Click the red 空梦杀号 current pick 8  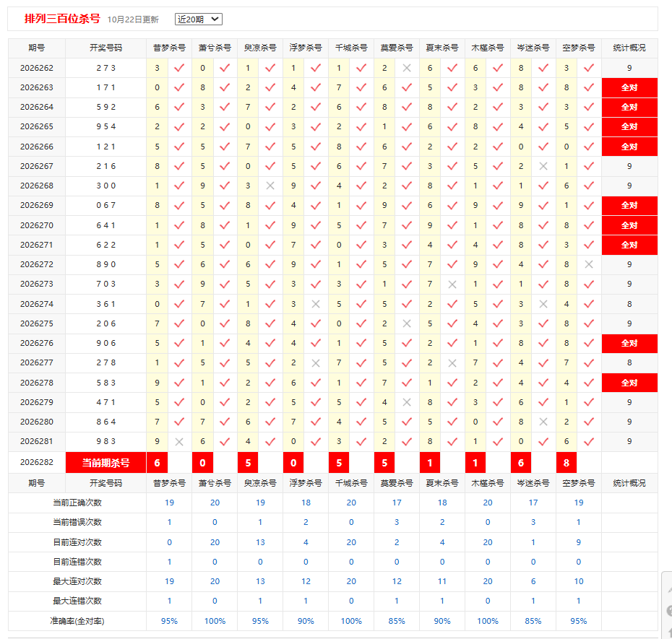click(567, 463)
